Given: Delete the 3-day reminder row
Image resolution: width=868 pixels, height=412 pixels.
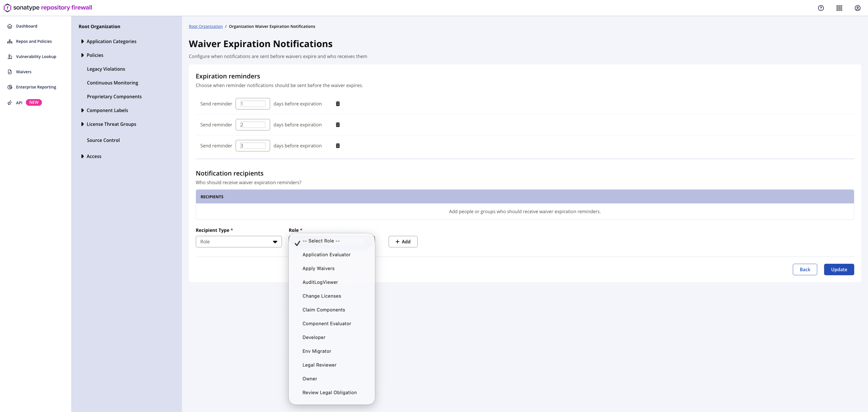Looking at the screenshot, I should (338, 146).
